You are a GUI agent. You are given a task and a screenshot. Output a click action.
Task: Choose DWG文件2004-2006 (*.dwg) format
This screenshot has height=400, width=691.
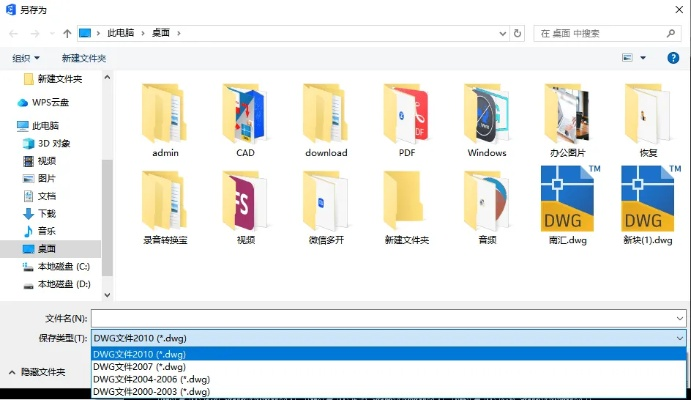(x=151, y=379)
